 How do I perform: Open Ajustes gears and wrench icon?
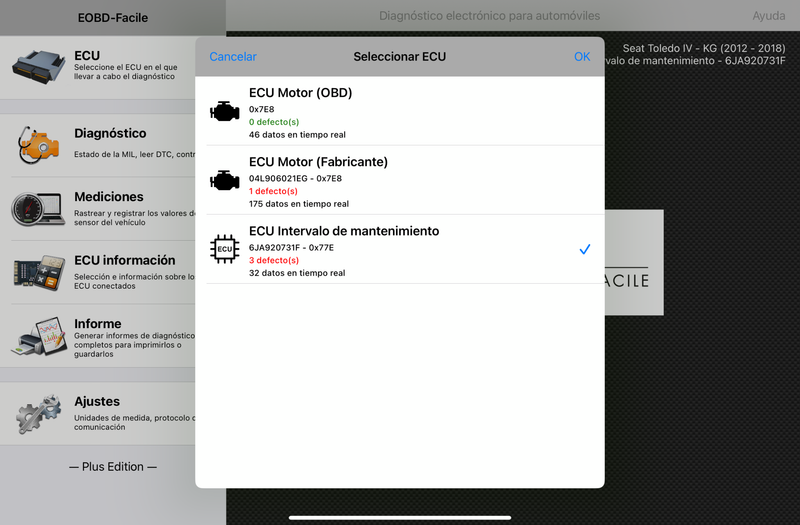[39, 414]
